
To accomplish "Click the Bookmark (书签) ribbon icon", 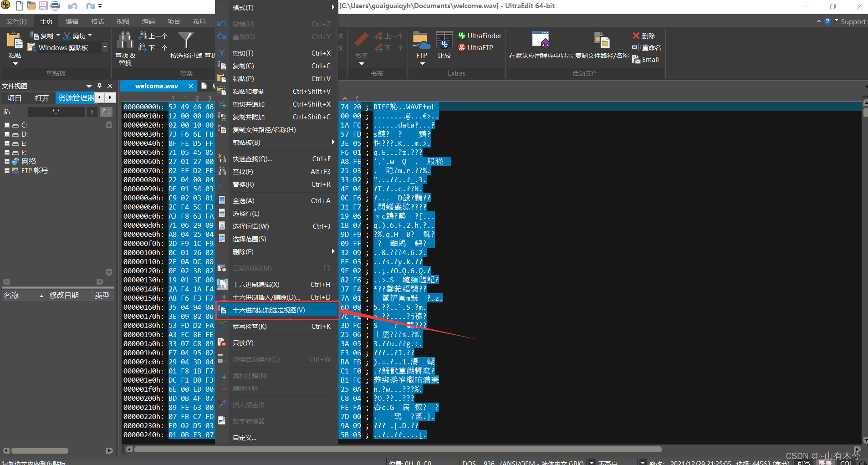I will [x=361, y=41].
